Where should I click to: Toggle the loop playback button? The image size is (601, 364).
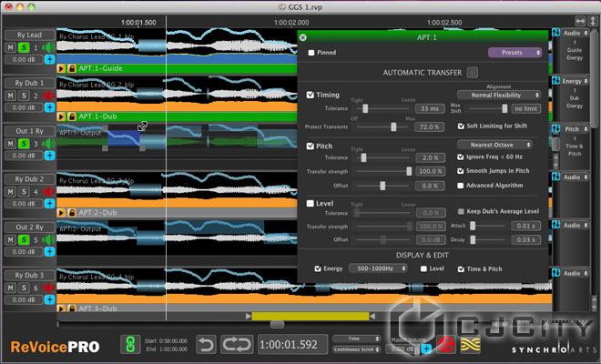click(237, 344)
